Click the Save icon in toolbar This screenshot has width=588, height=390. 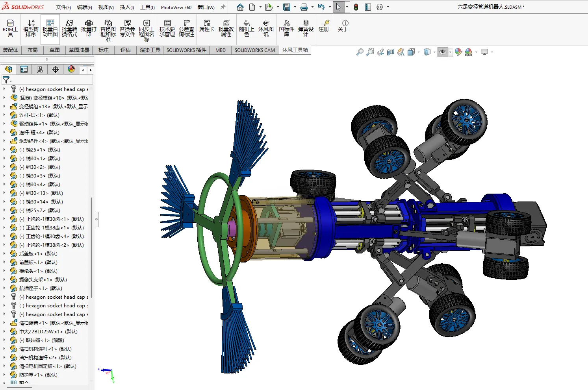pos(287,7)
